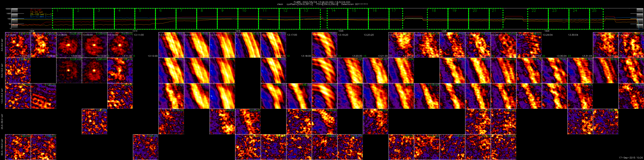Screen dimensions: 644x160
Task: Open the 12.0-25.0 keV image at 13:14:00
Action: pos(222,96)
